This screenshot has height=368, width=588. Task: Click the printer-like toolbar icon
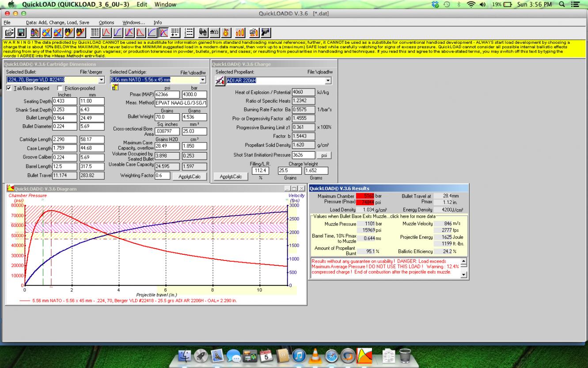(254, 32)
